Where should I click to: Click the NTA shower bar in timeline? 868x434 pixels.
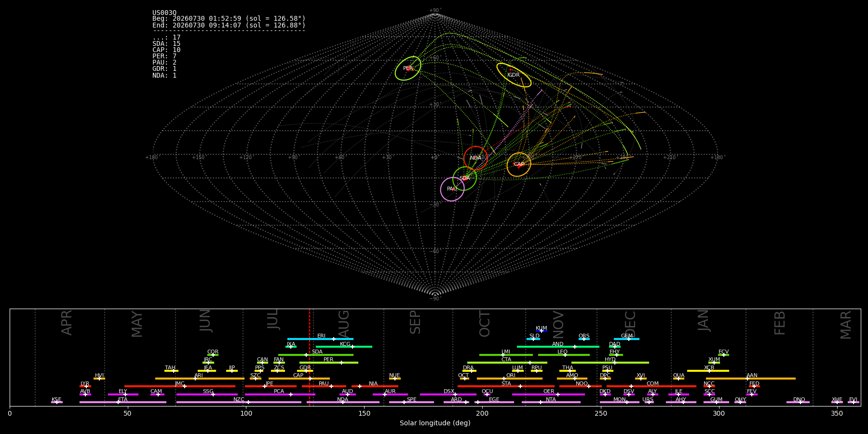coord(551,402)
